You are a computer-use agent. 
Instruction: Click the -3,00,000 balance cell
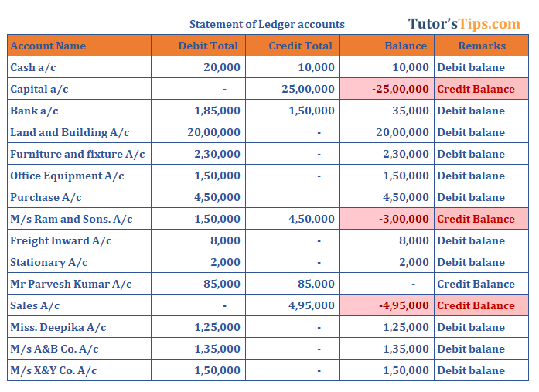point(387,219)
